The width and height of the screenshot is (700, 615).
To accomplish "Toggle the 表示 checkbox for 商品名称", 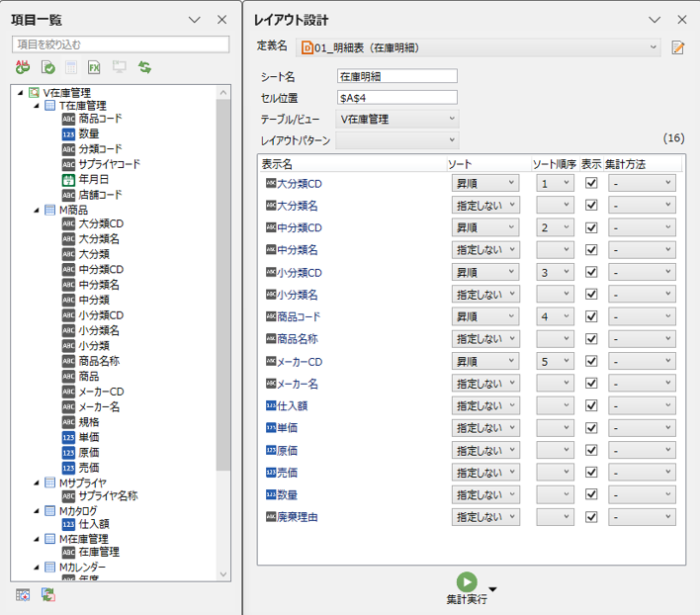I will point(591,339).
